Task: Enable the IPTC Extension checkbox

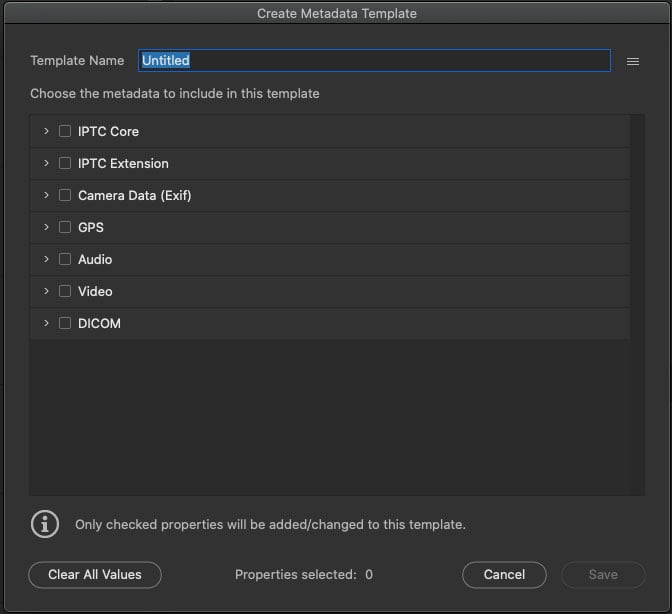Action: coord(65,163)
